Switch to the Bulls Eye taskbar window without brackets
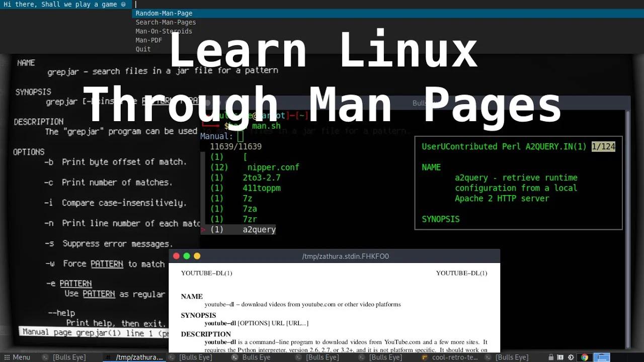The width and height of the screenshot is (644, 362). pyautogui.click(x=258, y=357)
